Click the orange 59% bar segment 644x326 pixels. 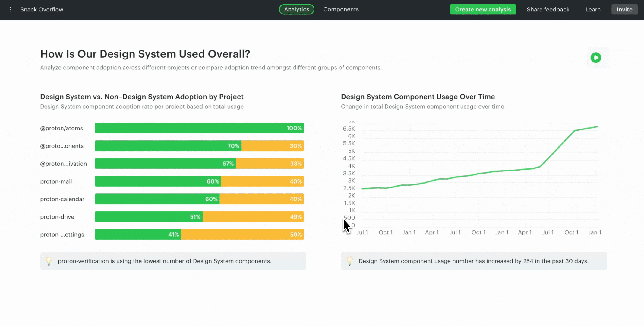coord(242,235)
